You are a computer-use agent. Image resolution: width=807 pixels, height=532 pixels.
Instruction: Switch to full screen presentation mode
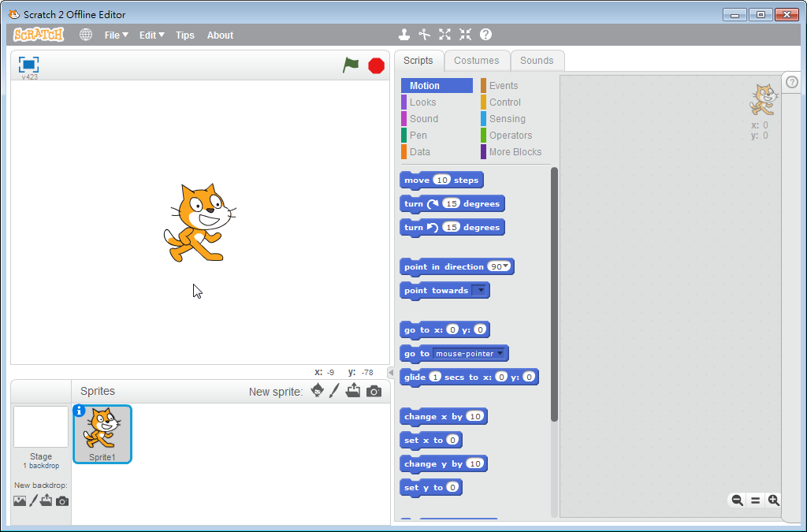pos(29,64)
